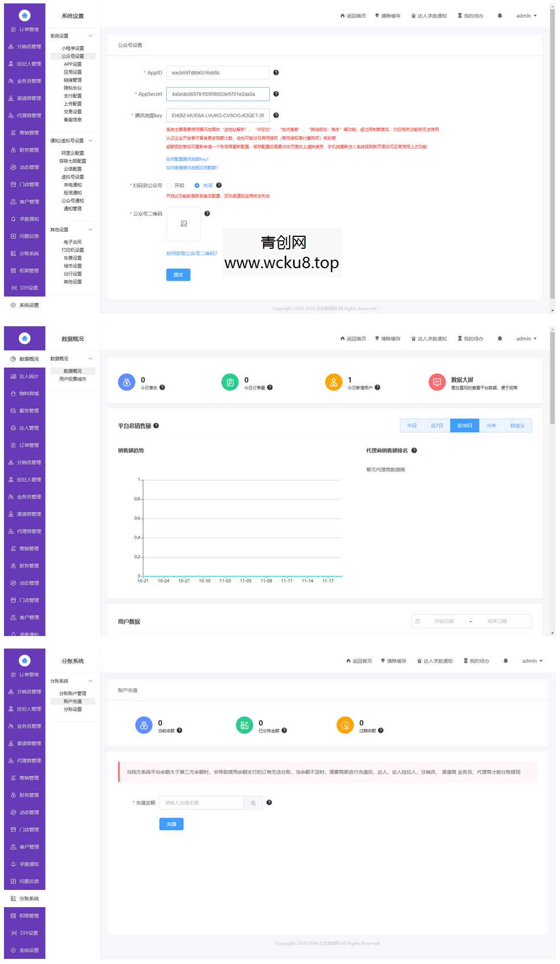Open the red 数据大屏 screen icon
Screen dimensions: 560x964
coord(437,382)
